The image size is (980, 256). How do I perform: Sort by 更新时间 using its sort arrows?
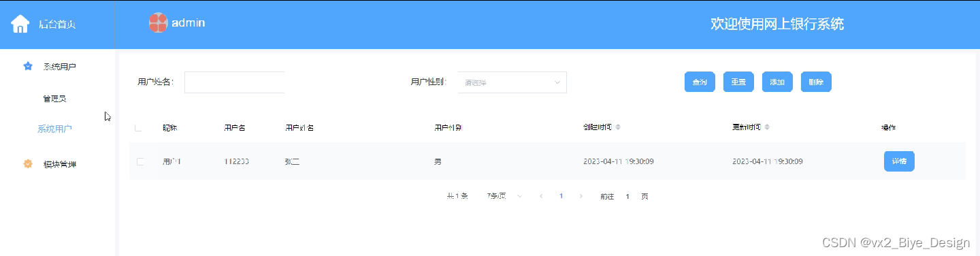[x=767, y=127]
